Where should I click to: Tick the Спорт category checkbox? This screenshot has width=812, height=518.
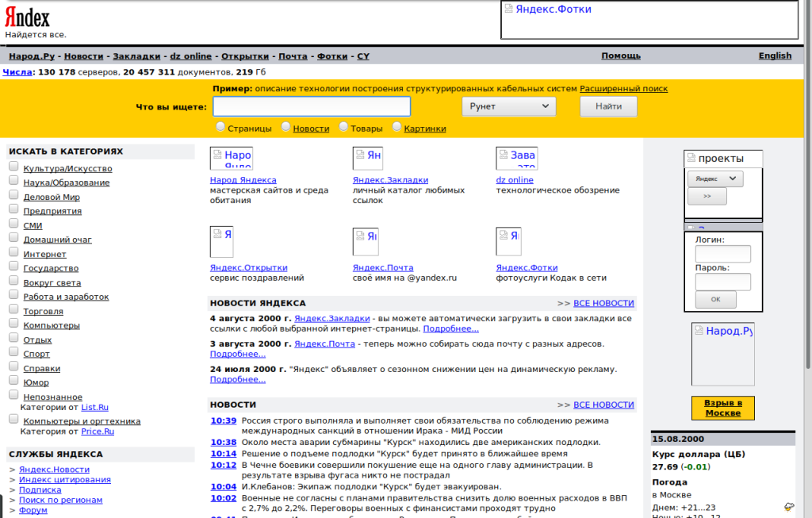[x=14, y=351]
